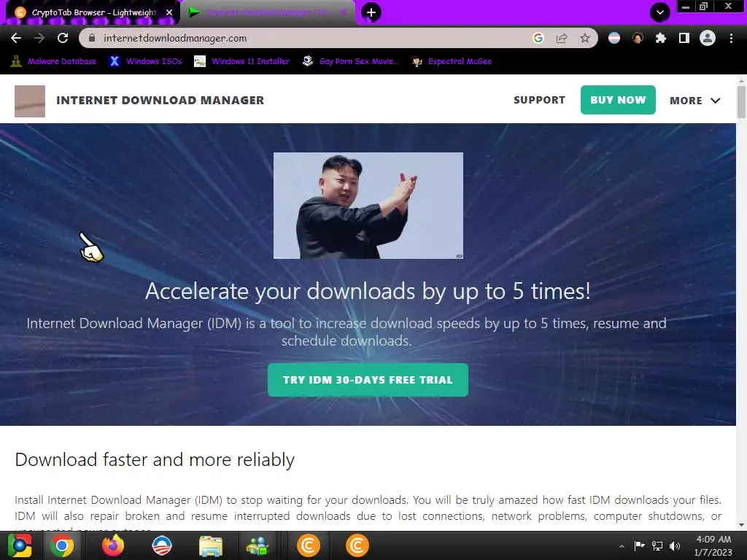Click the scrollbar down arrow
Image resolution: width=747 pixels, height=560 pixels.
point(741,525)
